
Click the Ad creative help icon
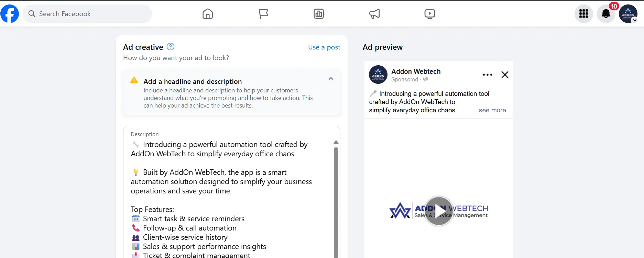coord(171,47)
